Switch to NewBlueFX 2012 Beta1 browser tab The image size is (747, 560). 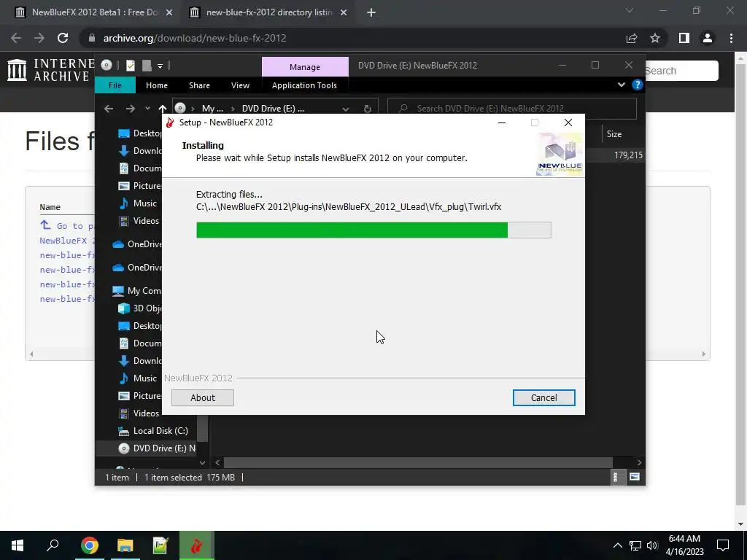coord(94,12)
